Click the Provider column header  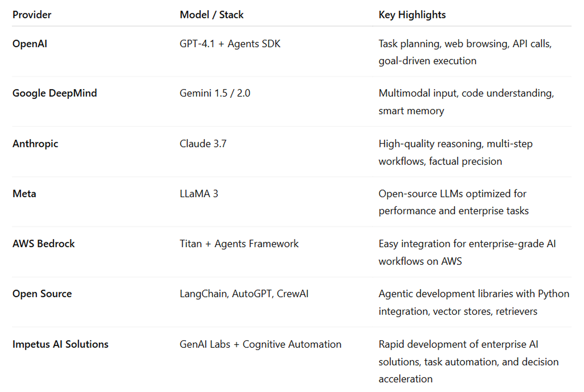tap(32, 15)
